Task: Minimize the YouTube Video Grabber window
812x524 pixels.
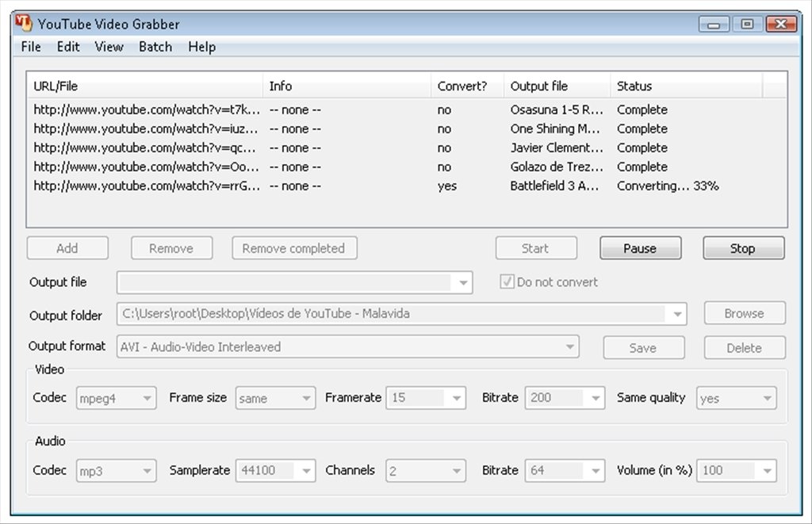Action: pos(714,25)
